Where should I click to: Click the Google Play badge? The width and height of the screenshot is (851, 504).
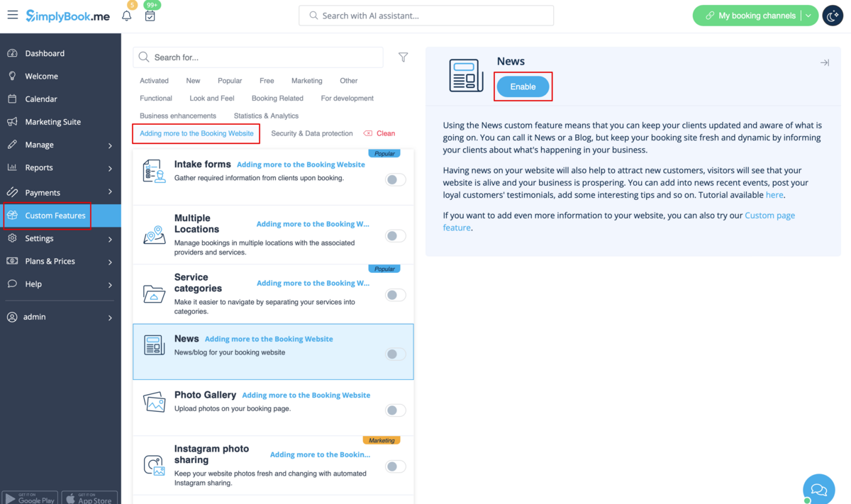(x=30, y=498)
